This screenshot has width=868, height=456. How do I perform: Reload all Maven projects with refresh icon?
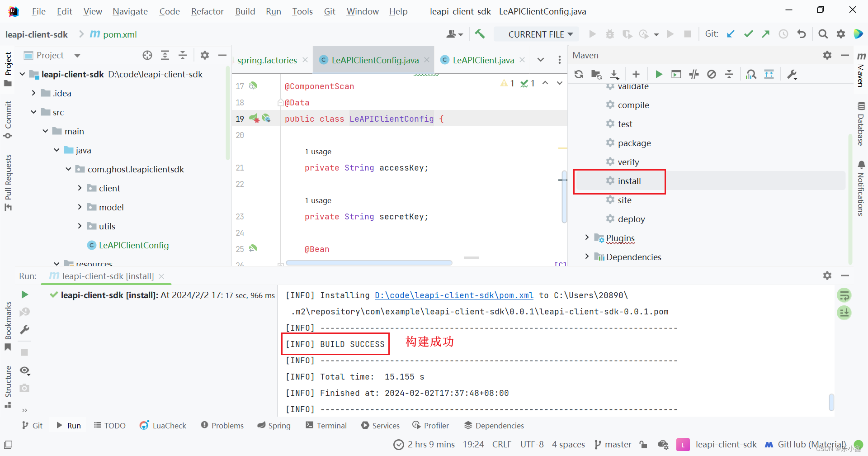click(579, 74)
